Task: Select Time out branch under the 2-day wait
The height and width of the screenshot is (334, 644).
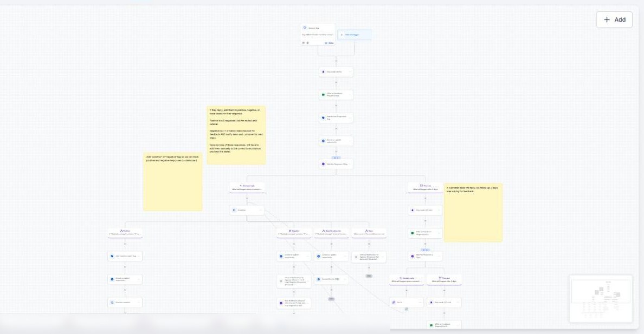Action: (444, 280)
